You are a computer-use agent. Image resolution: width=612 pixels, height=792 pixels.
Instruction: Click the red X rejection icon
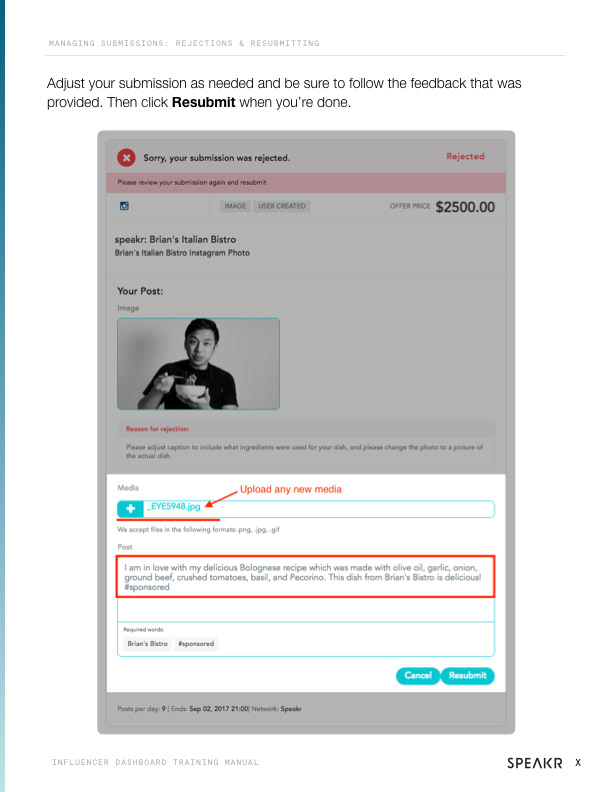pyautogui.click(x=126, y=158)
